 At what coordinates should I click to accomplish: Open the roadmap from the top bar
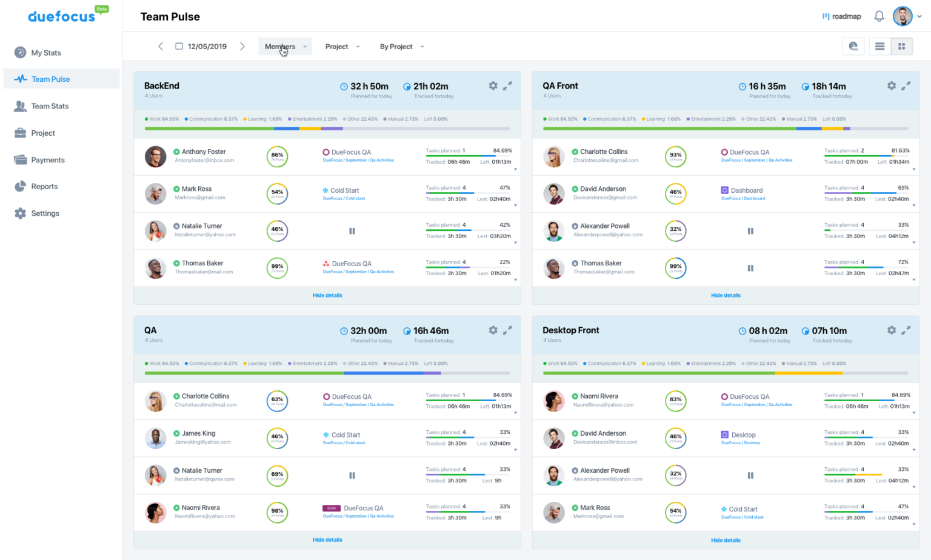click(841, 16)
